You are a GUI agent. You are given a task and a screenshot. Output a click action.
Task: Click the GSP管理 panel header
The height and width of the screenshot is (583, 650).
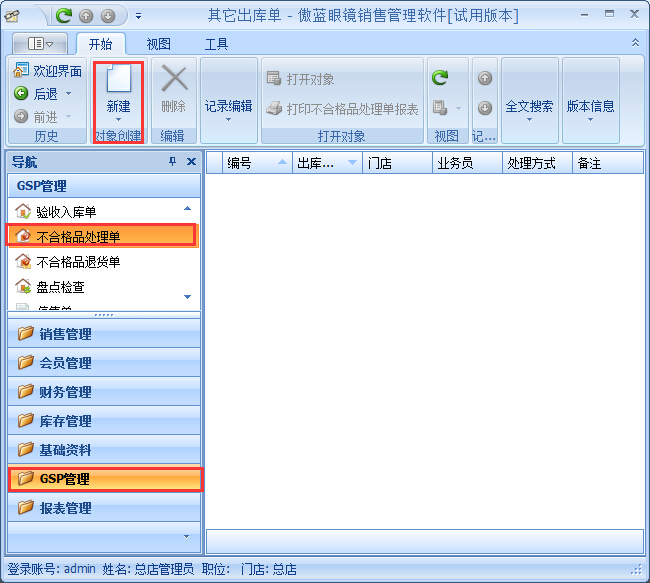point(104,186)
